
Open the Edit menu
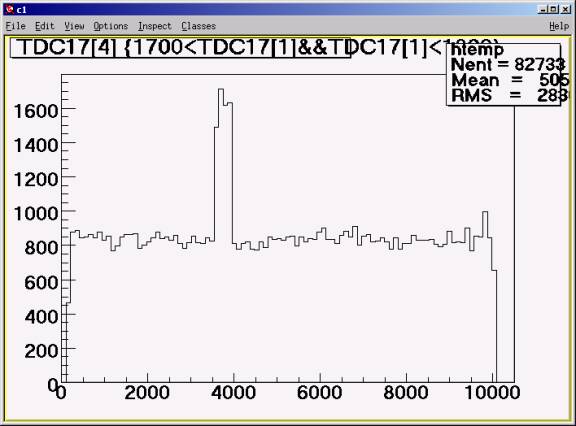[44, 26]
